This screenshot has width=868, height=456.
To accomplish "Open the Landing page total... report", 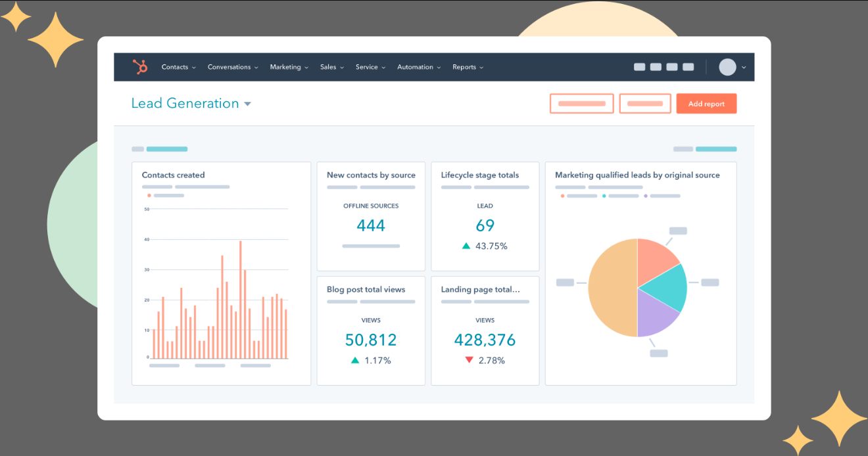I will pyautogui.click(x=480, y=289).
